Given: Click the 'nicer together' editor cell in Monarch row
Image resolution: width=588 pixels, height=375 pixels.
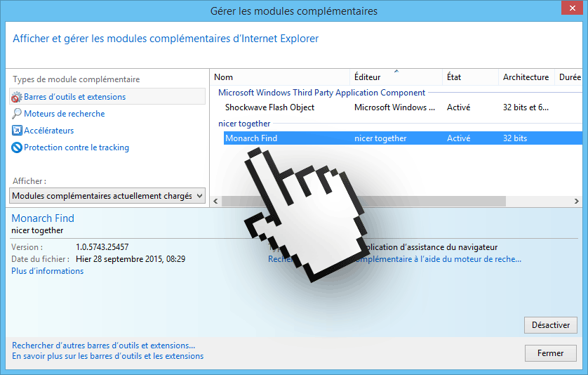Looking at the screenshot, I should (x=380, y=138).
